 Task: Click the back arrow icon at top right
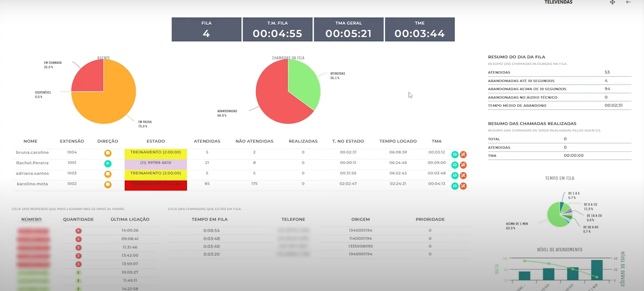click(628, 2)
